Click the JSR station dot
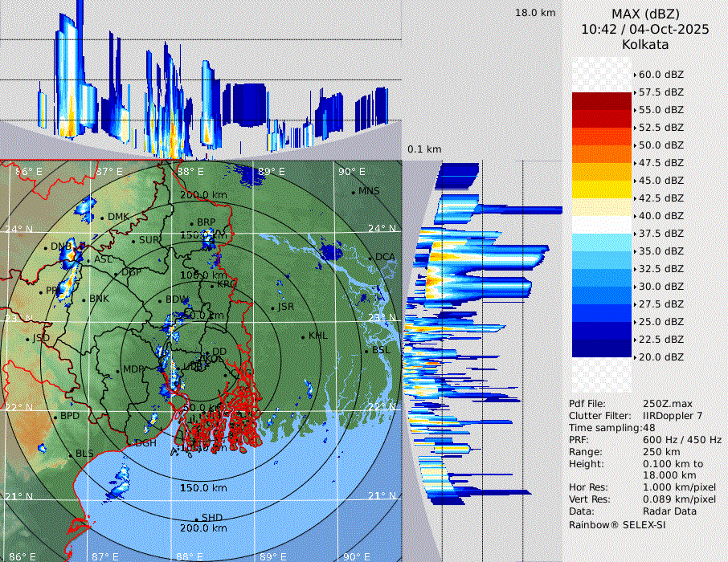Screen dimensions: 728x562 point(273,307)
